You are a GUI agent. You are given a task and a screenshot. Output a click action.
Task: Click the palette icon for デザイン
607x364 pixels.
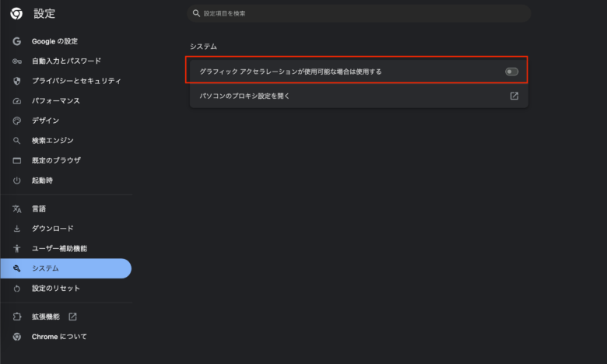[16, 121]
